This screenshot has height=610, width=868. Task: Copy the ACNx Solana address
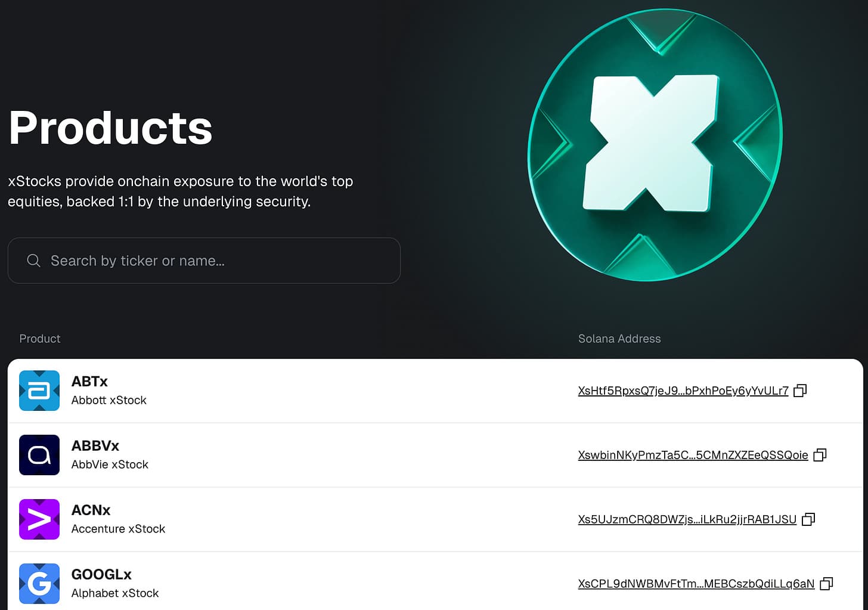tap(808, 519)
